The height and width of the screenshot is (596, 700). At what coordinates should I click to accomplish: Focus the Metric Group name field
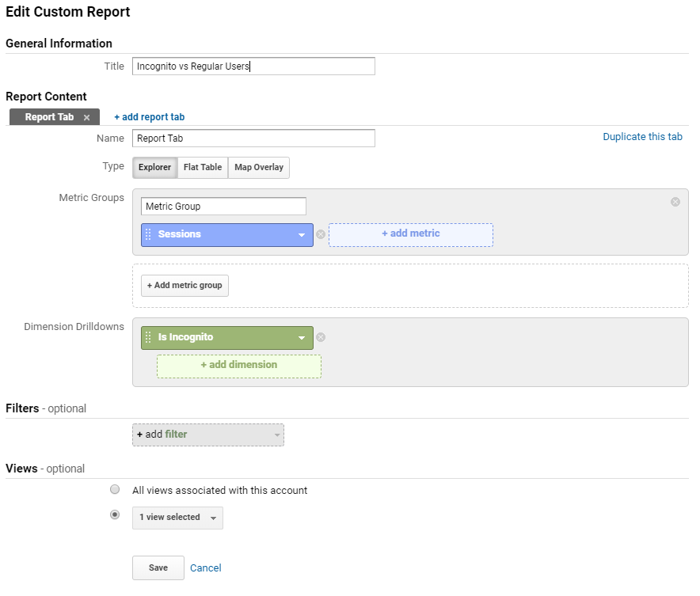click(x=223, y=206)
